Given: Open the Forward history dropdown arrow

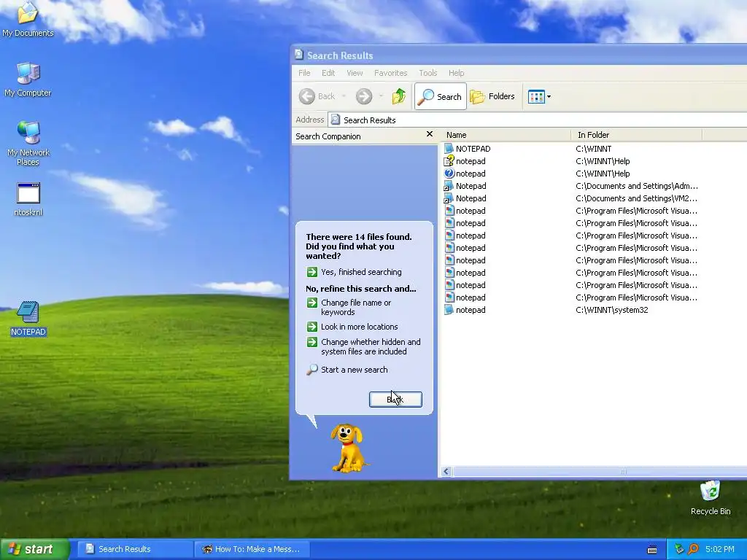Looking at the screenshot, I should tap(381, 96).
